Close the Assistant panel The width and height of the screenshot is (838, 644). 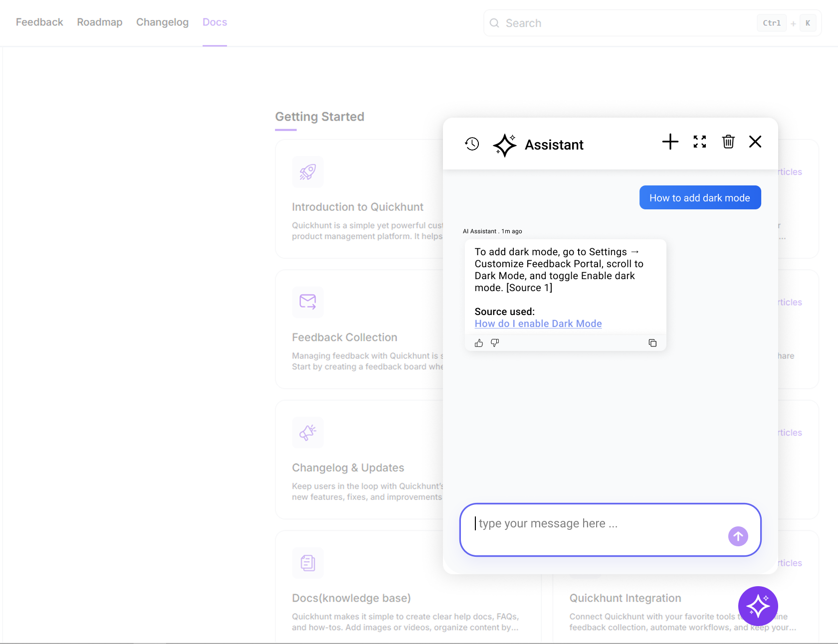(755, 142)
